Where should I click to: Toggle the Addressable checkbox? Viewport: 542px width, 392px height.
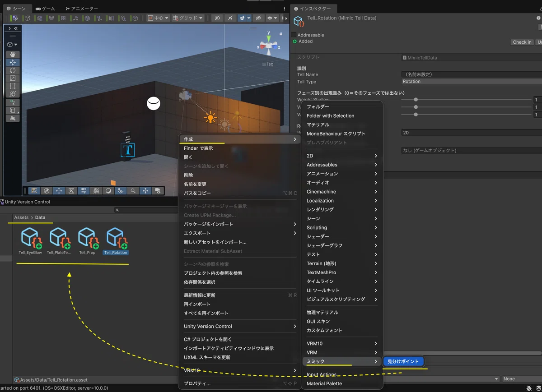coord(294,35)
